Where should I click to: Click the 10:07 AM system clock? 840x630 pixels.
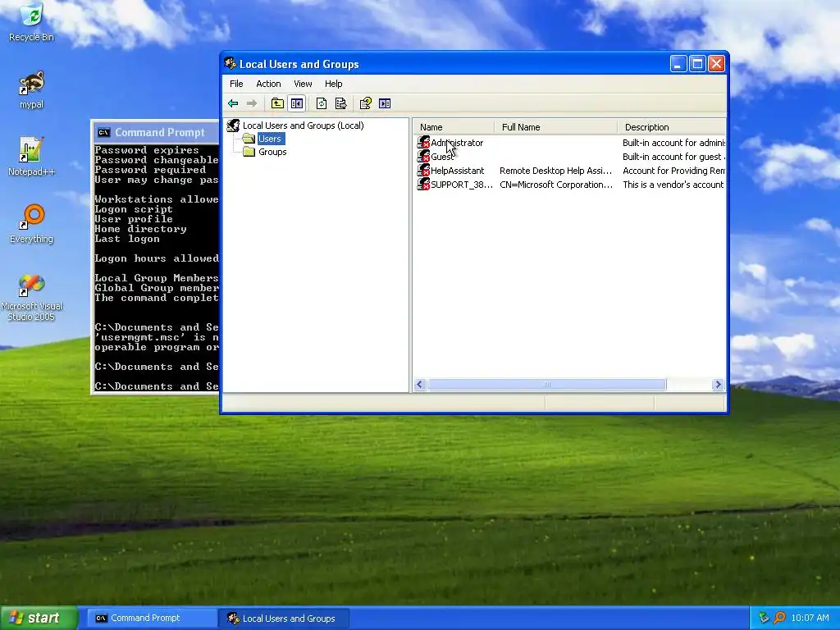pos(810,619)
